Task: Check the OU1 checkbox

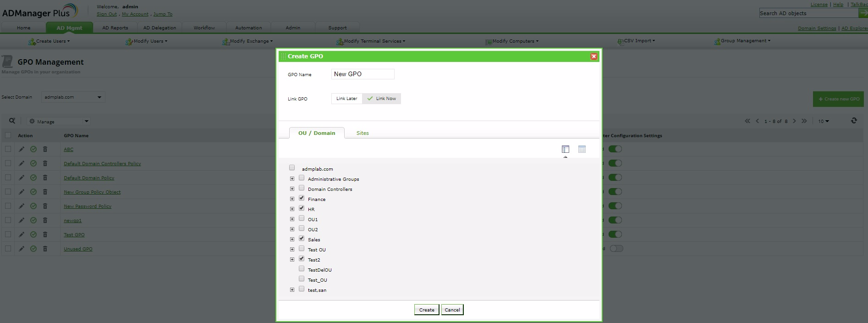Action: click(x=302, y=218)
